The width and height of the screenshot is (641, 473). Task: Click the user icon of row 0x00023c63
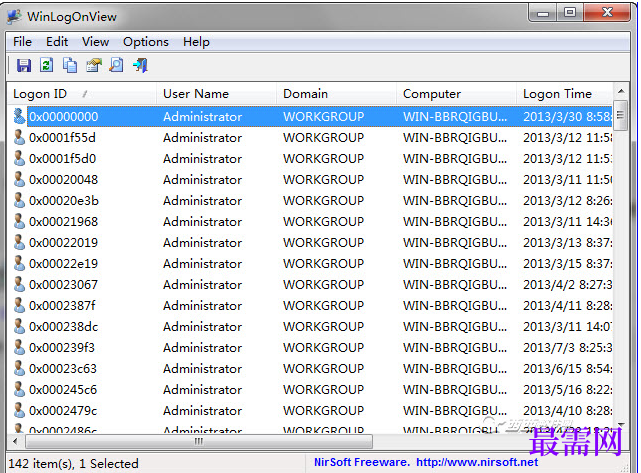tap(19, 368)
